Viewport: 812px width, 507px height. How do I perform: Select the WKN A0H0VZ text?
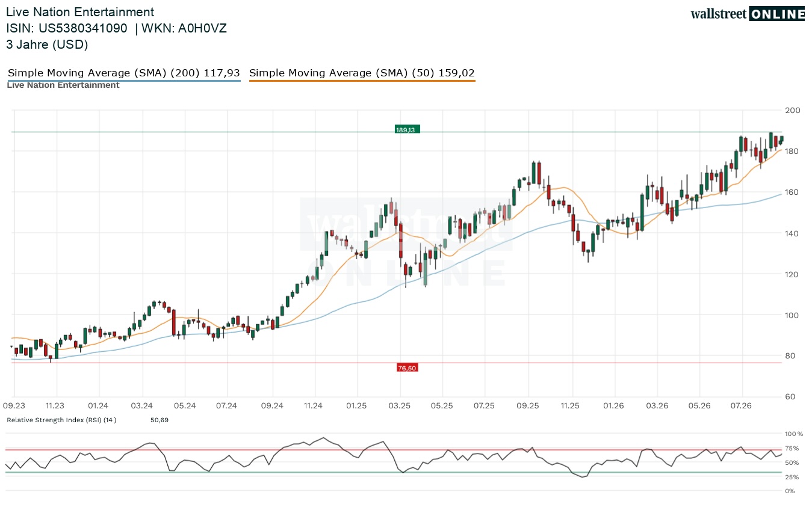click(184, 28)
